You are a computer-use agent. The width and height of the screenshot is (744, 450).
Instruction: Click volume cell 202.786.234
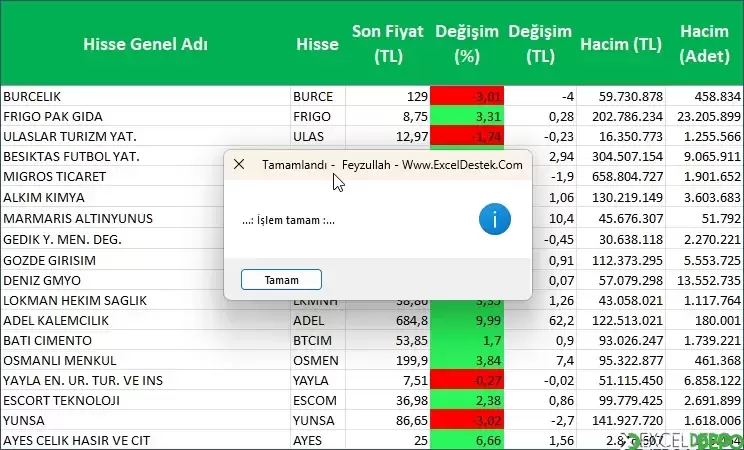point(621,116)
